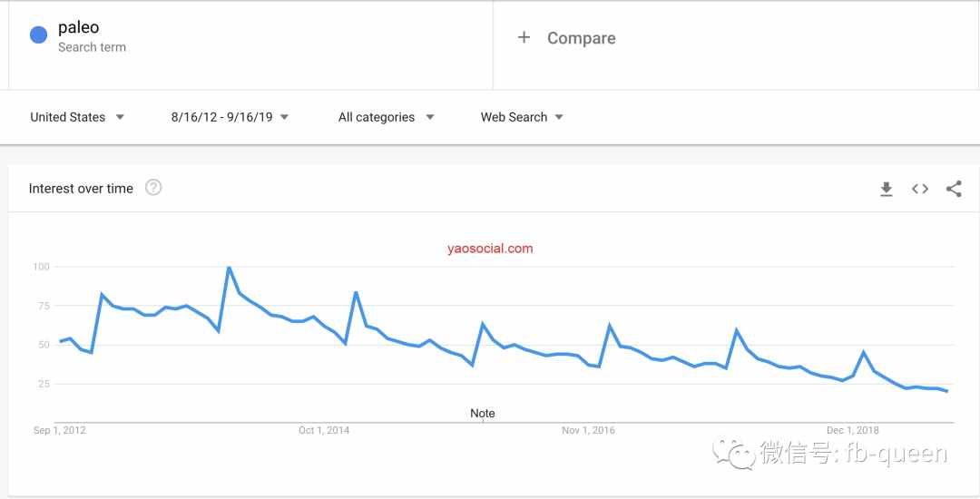Image resolution: width=980 pixels, height=499 pixels.
Task: Click Compare to add a term
Action: (582, 38)
